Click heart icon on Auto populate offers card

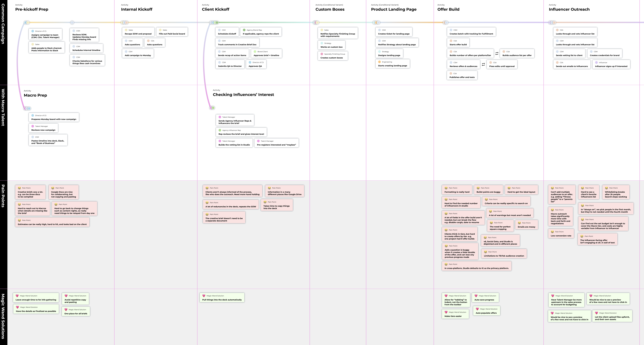[x=477, y=309]
